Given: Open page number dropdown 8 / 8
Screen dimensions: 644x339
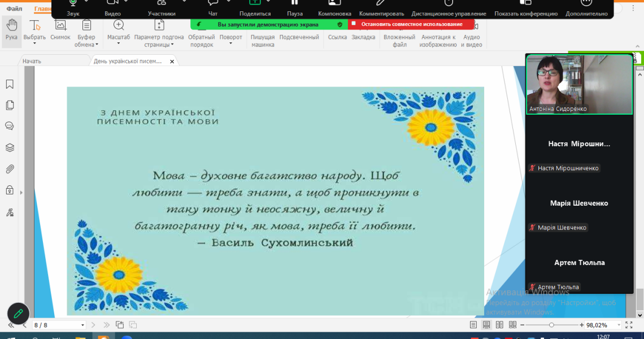Looking at the screenshot, I should [x=82, y=325].
